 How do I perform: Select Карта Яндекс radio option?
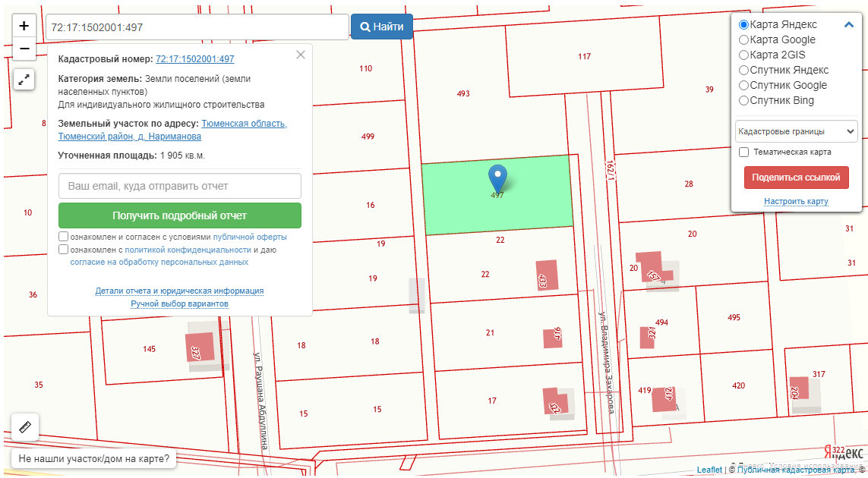pos(744,24)
